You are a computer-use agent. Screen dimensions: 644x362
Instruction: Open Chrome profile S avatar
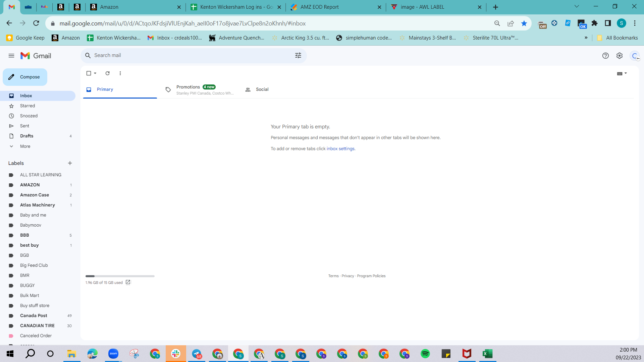point(622,23)
